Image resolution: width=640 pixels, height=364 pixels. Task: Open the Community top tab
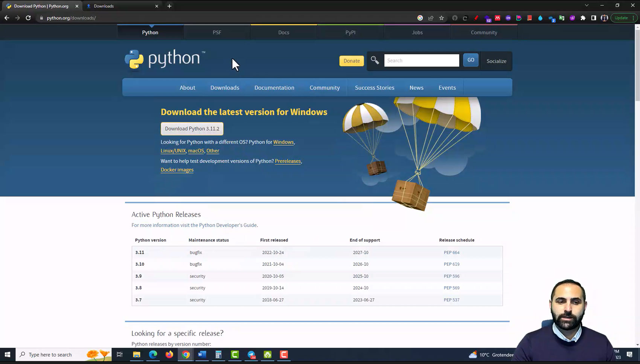484,32
